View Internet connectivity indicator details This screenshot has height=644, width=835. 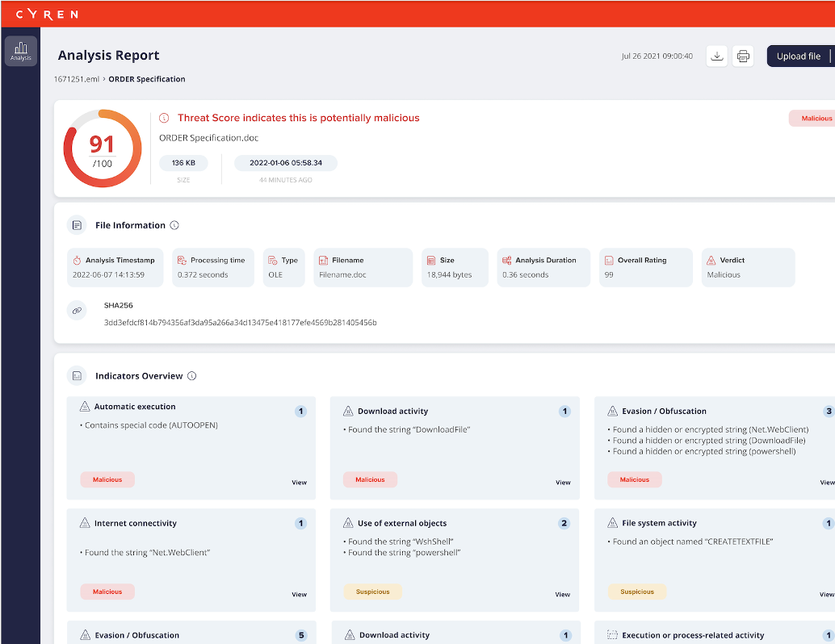tap(299, 595)
